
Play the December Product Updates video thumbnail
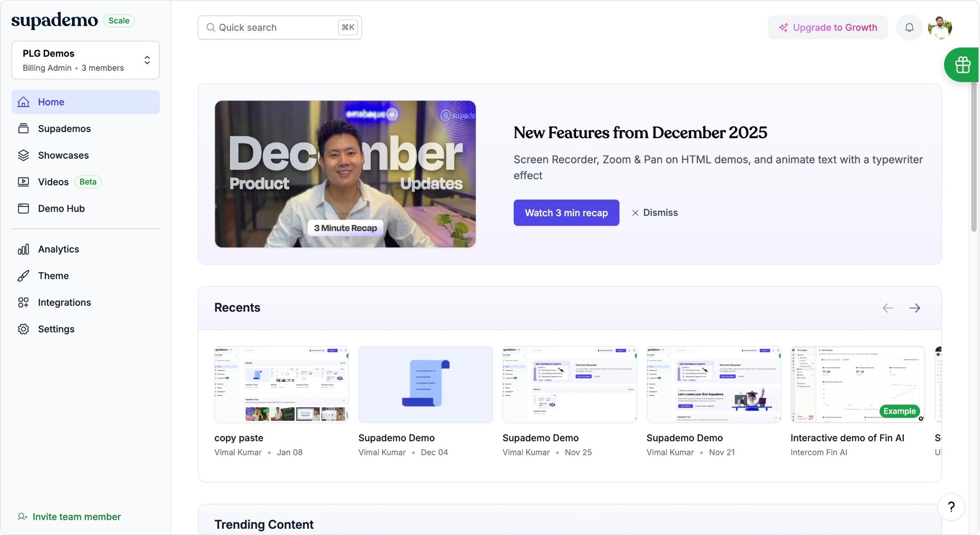point(345,174)
